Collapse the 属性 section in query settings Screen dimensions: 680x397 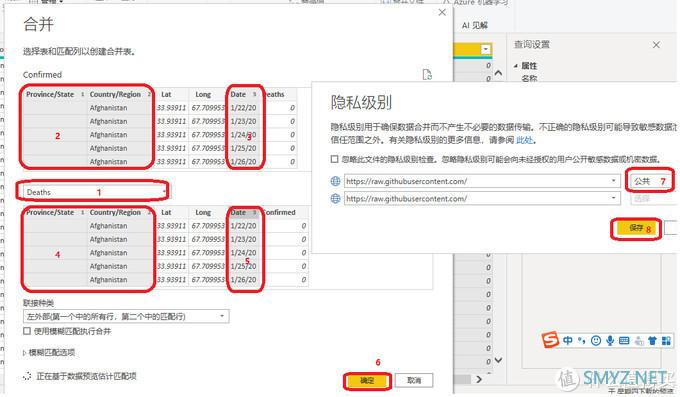pyautogui.click(x=516, y=66)
